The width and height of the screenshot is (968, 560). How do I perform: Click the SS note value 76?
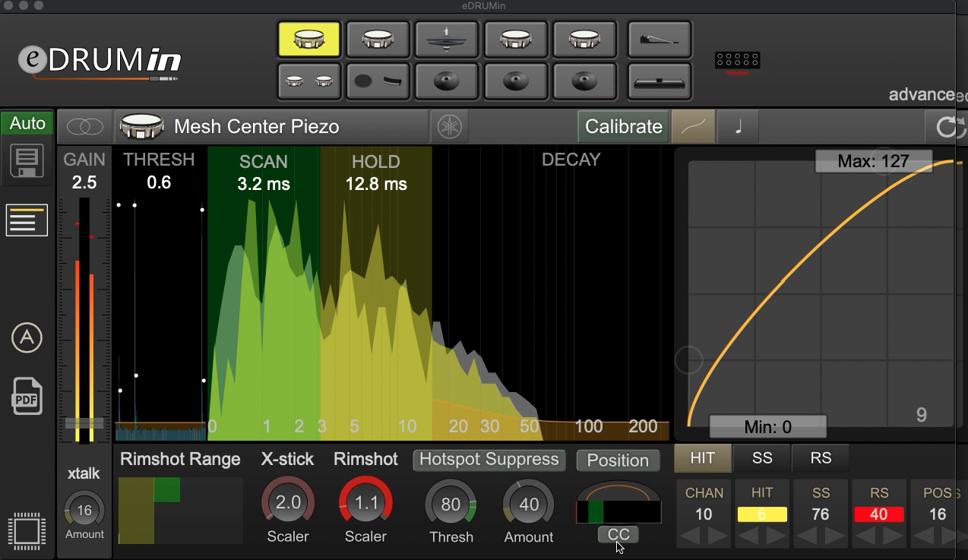point(821,514)
